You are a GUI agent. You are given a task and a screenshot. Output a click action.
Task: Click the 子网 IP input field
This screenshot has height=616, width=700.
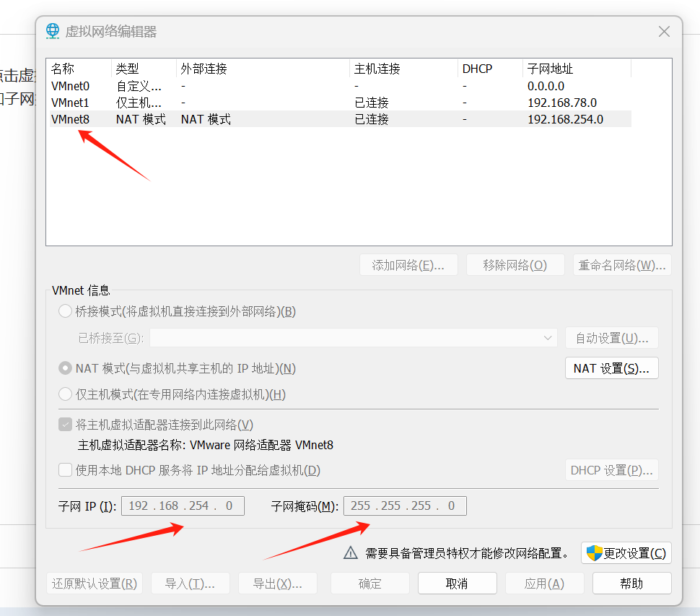coord(183,506)
